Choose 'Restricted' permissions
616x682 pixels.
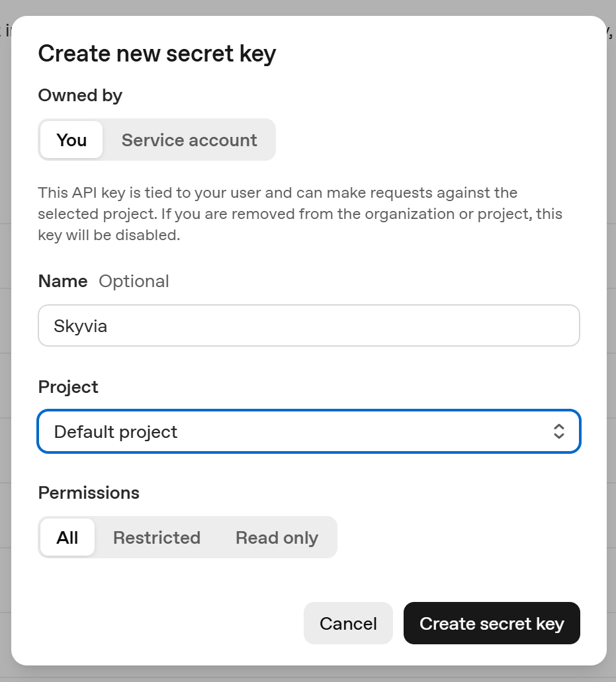[x=156, y=537]
